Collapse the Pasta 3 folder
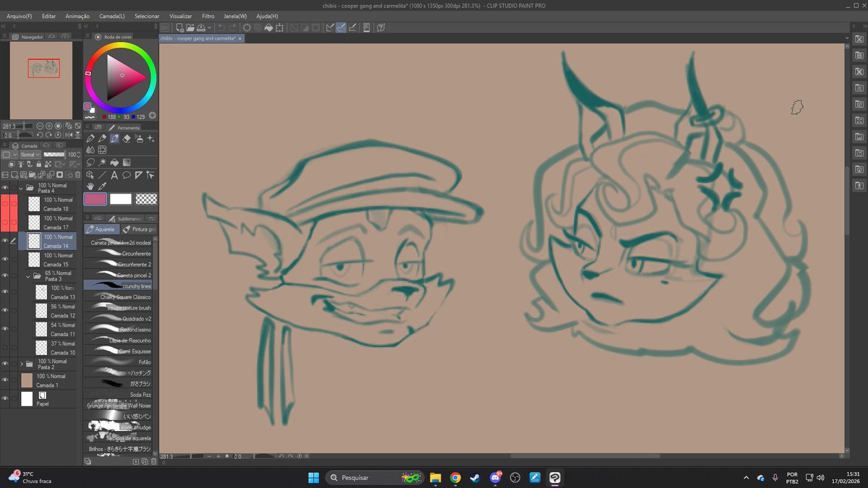 coord(28,275)
